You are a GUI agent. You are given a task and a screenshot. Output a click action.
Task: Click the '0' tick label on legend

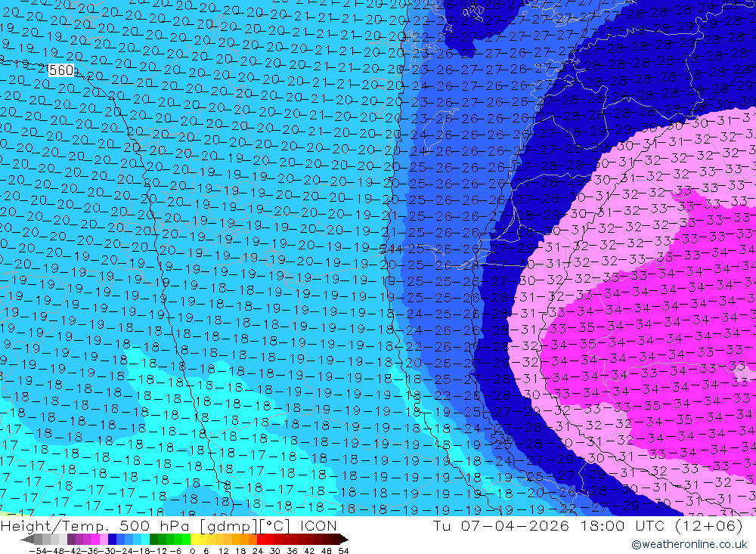(192, 551)
